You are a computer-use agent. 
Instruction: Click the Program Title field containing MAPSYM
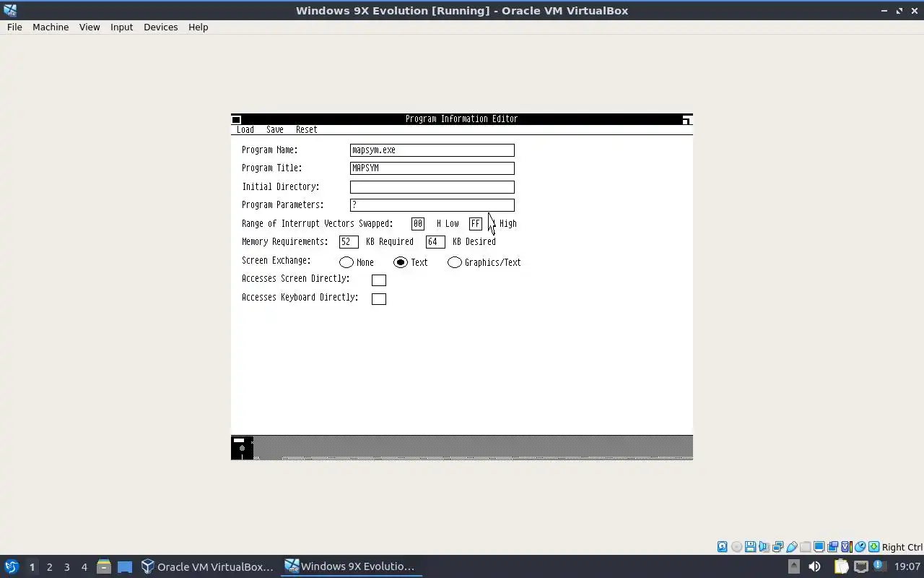(432, 168)
